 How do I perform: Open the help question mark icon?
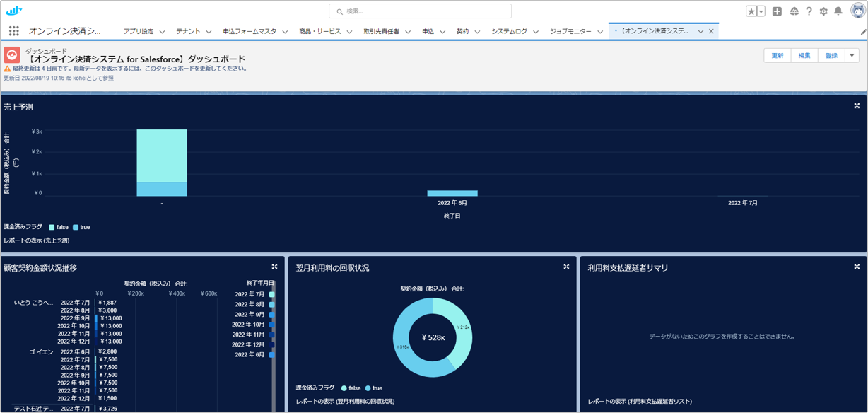(x=809, y=11)
